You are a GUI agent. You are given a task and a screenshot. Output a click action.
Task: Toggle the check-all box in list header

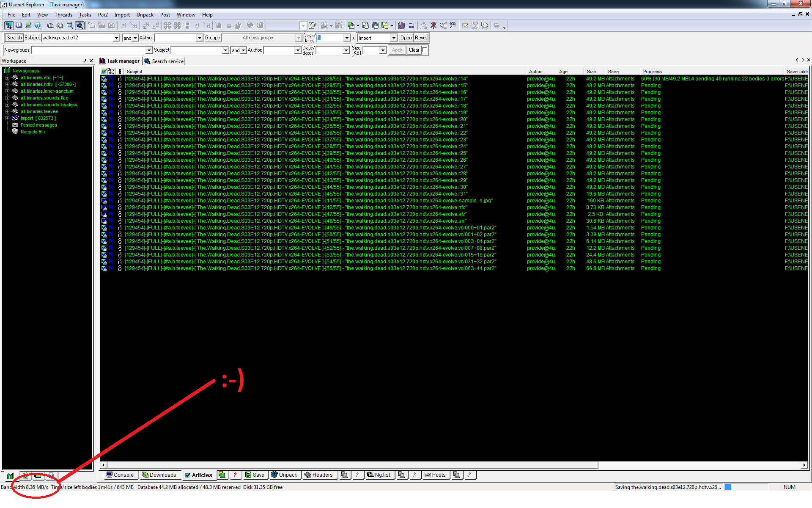[x=104, y=72]
